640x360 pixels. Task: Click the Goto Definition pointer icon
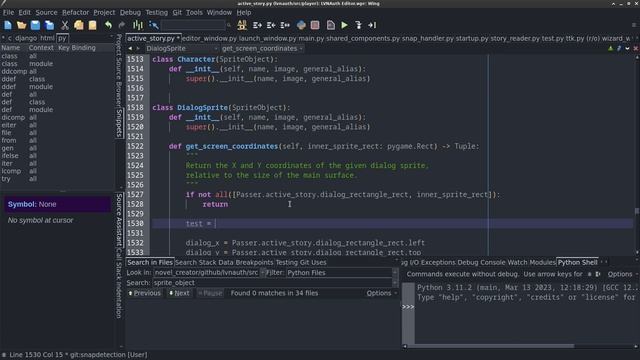click(153, 25)
